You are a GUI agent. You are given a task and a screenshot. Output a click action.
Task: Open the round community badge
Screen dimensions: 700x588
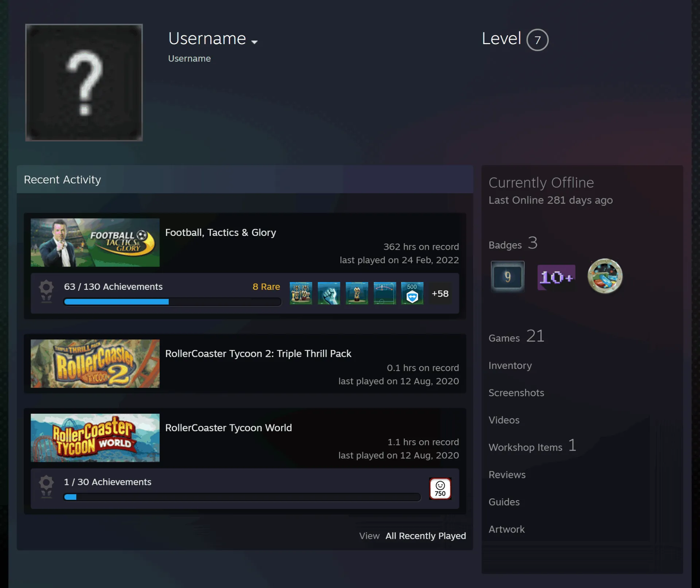(605, 276)
